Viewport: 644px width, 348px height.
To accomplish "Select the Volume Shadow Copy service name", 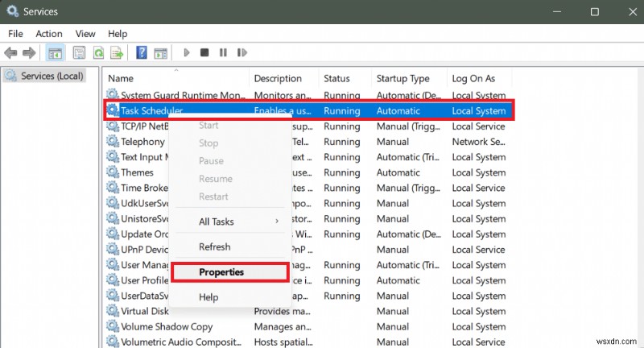I will tap(167, 326).
